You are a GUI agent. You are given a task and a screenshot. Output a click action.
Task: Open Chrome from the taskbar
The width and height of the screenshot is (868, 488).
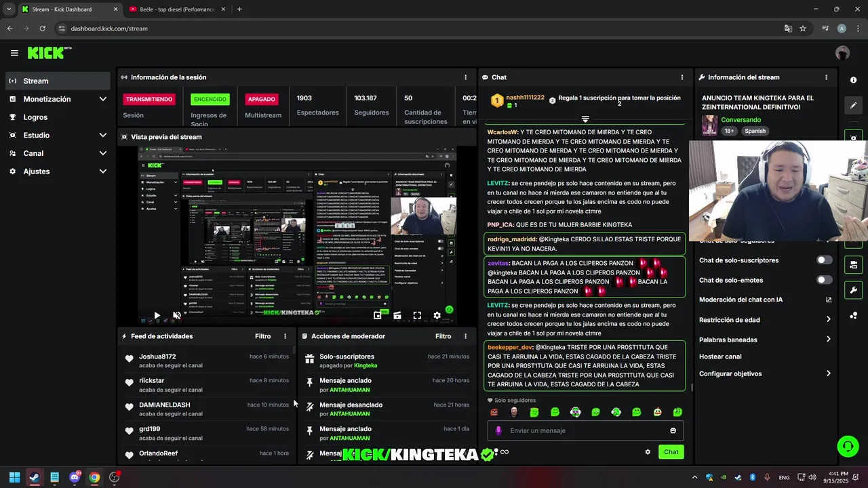point(94,477)
